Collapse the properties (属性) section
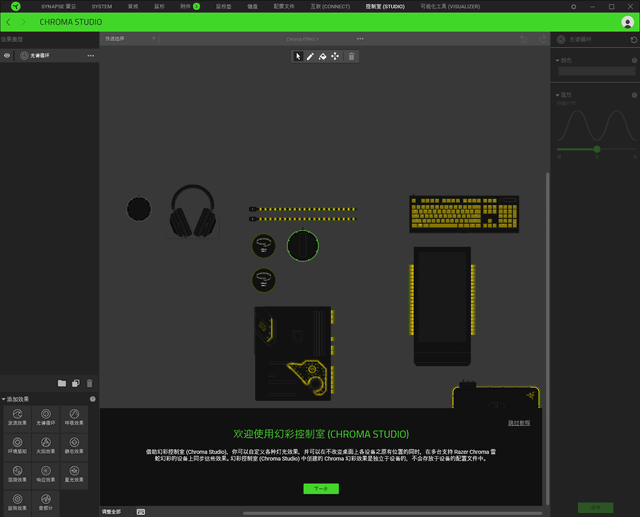This screenshot has width=640, height=517. point(558,95)
